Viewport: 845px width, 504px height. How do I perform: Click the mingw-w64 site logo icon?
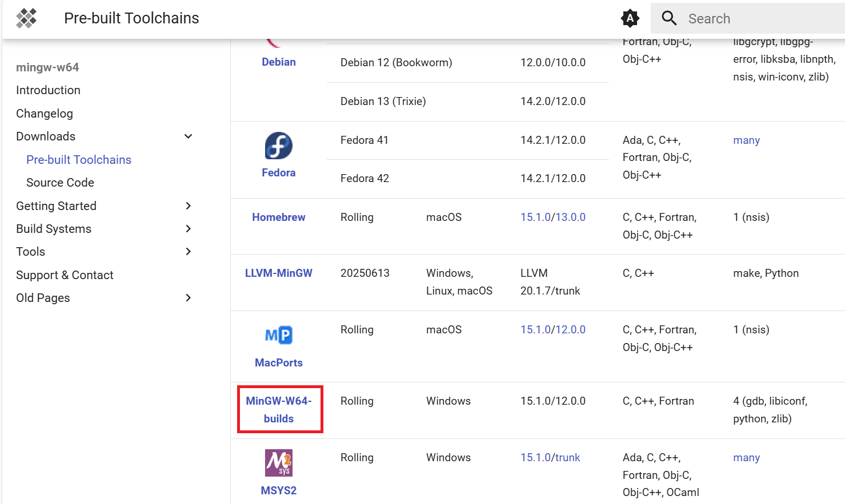coord(26,18)
